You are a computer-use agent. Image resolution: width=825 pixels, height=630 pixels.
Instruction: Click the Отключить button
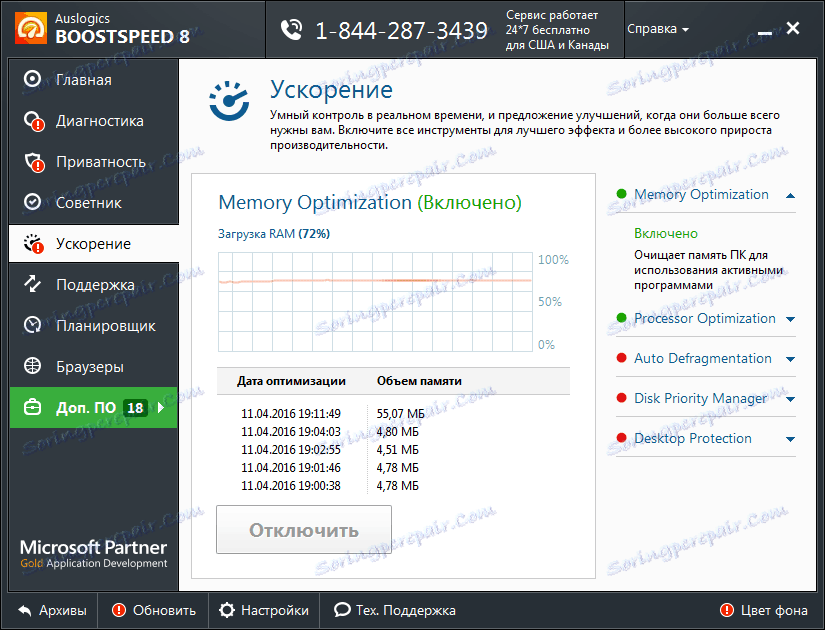(x=304, y=529)
